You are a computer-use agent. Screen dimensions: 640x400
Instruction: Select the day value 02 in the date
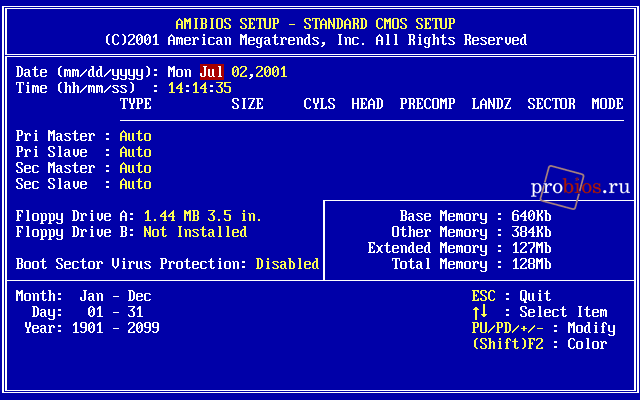tap(239, 72)
